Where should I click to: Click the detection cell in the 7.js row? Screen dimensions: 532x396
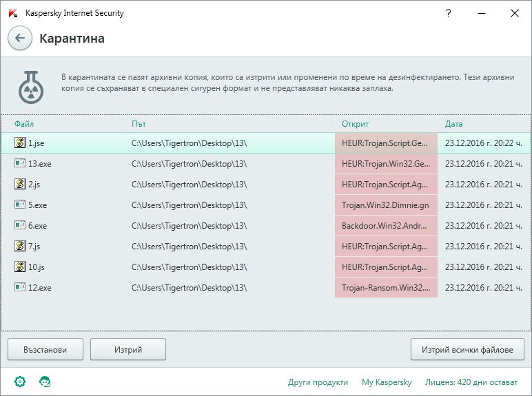(x=386, y=246)
